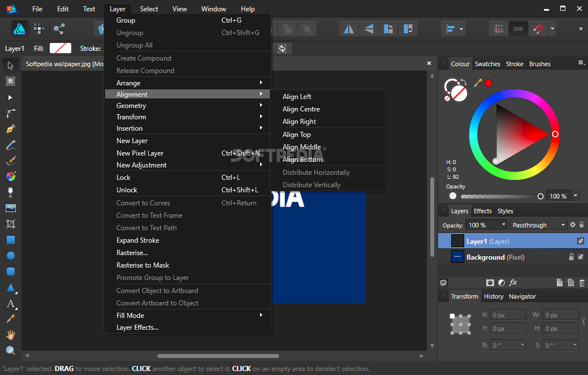Toggle the aspect ratio link in Transform

(x=583, y=321)
